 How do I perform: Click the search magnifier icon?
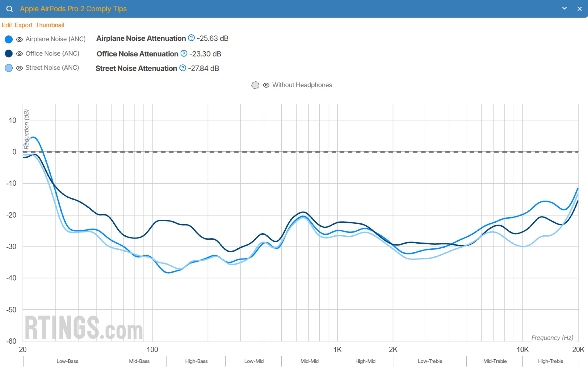9,9
